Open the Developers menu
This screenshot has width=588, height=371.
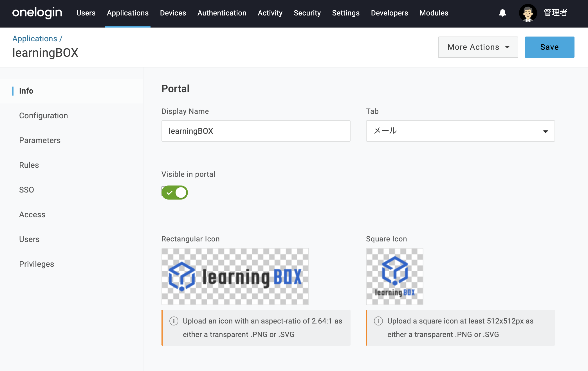pyautogui.click(x=389, y=13)
